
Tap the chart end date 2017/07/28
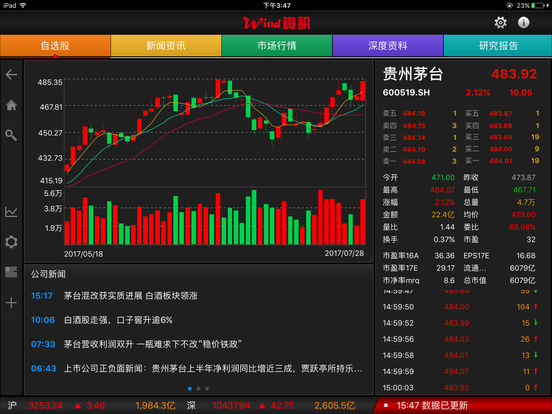[x=344, y=253]
